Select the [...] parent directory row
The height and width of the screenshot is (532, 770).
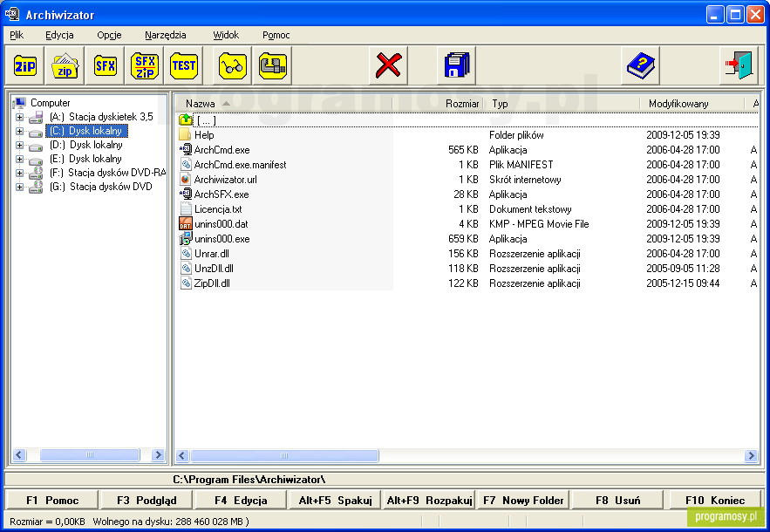[x=468, y=119]
